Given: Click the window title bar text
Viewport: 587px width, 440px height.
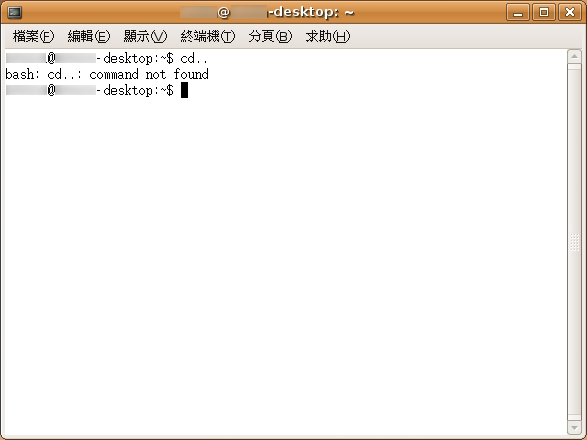Looking at the screenshot, I should pyautogui.click(x=267, y=12).
